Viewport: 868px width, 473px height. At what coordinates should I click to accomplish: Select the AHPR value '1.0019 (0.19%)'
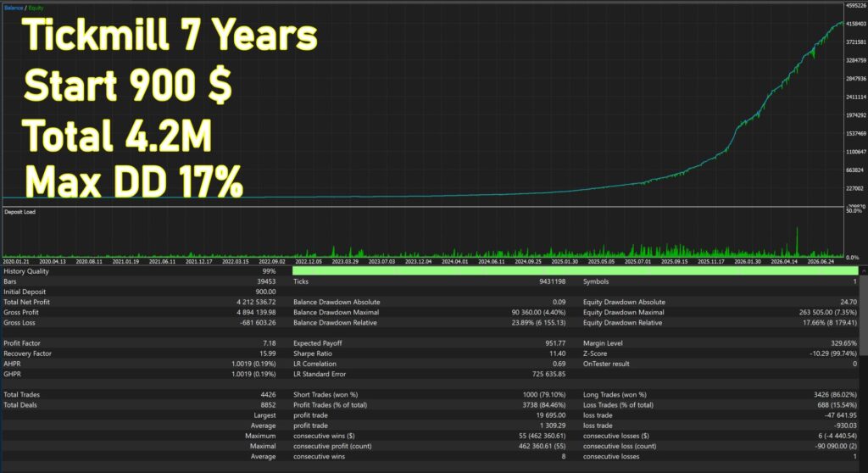click(x=253, y=364)
